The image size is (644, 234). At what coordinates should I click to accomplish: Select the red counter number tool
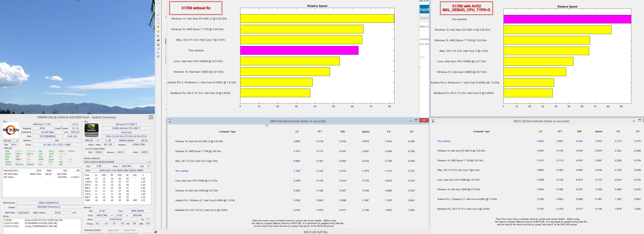tap(158, 27)
